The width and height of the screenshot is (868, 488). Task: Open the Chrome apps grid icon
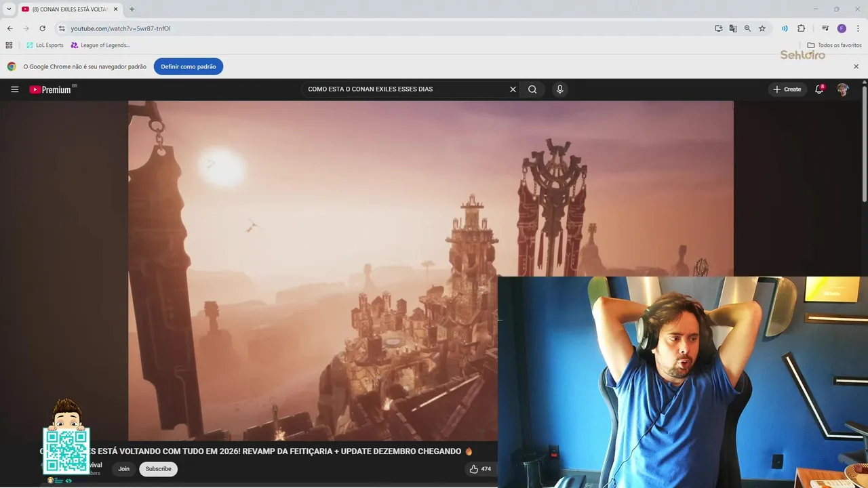(x=9, y=45)
